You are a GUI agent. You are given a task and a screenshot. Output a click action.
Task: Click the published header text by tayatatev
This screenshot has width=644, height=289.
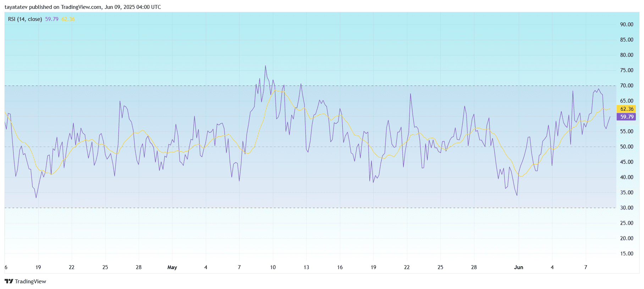click(x=83, y=7)
